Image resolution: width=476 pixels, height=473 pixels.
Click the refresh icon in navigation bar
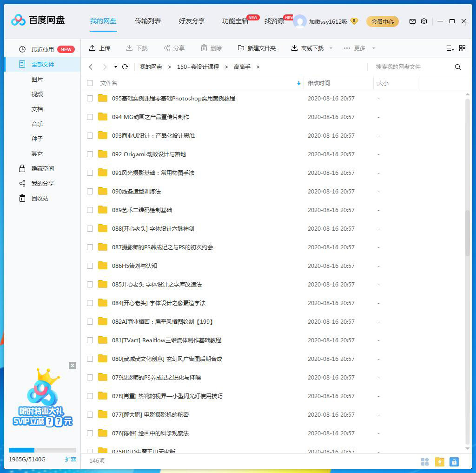125,67
